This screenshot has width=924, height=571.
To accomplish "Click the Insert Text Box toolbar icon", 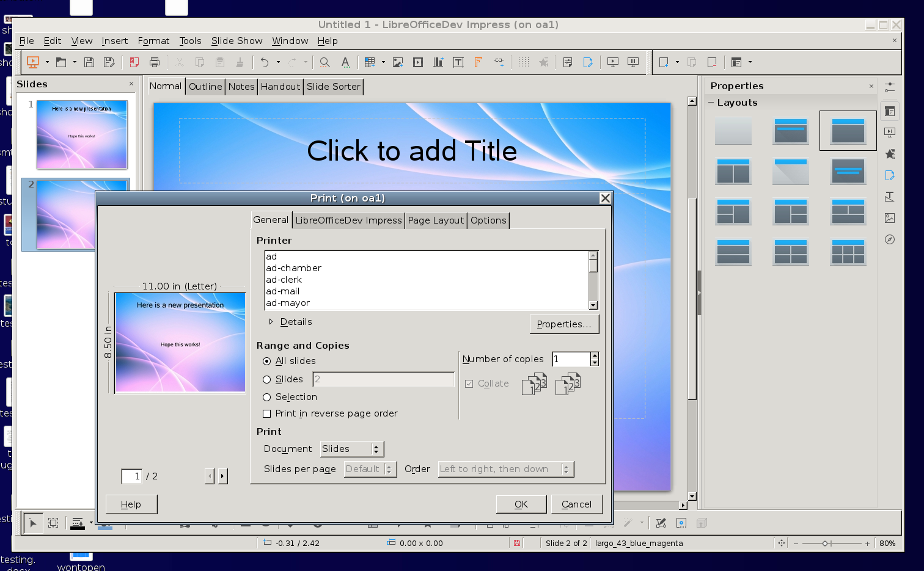I will tap(458, 62).
